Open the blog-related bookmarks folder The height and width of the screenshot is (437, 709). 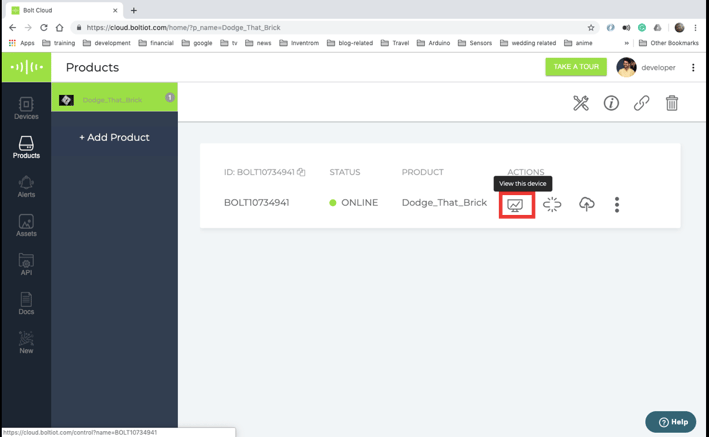[350, 43]
